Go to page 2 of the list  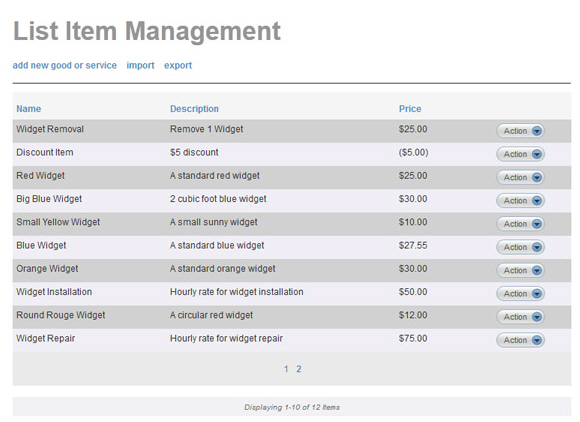coord(299,369)
